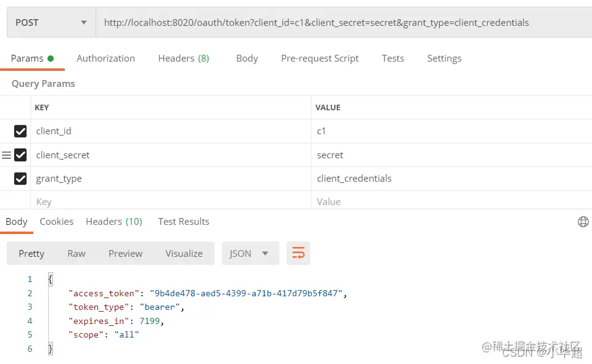Screen dimensions: 592x364
Task: Open the Tests tab
Action: click(x=393, y=59)
